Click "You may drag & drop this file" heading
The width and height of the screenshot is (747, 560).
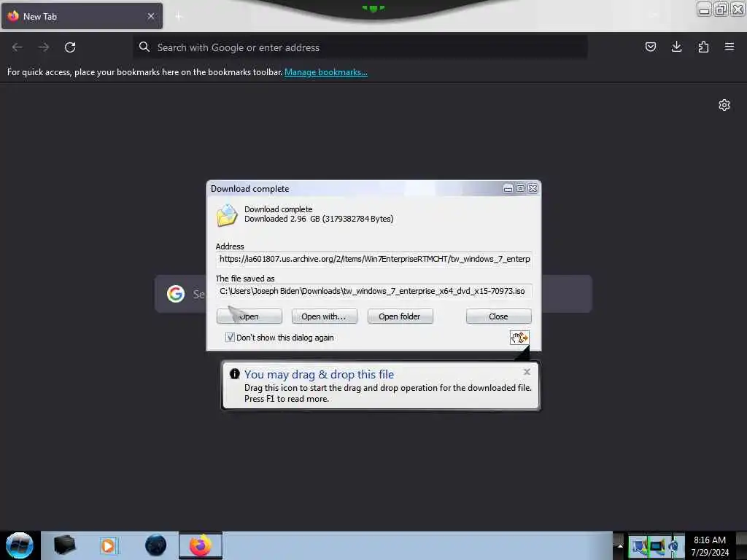[x=320, y=374]
